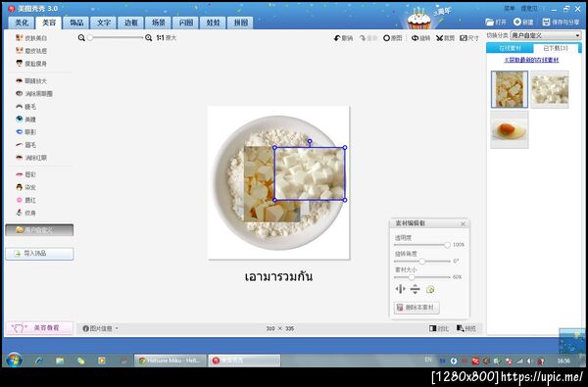The height and width of the screenshot is (387, 588).
Task: Open the 娃娃 tab
Action: pyautogui.click(x=213, y=23)
